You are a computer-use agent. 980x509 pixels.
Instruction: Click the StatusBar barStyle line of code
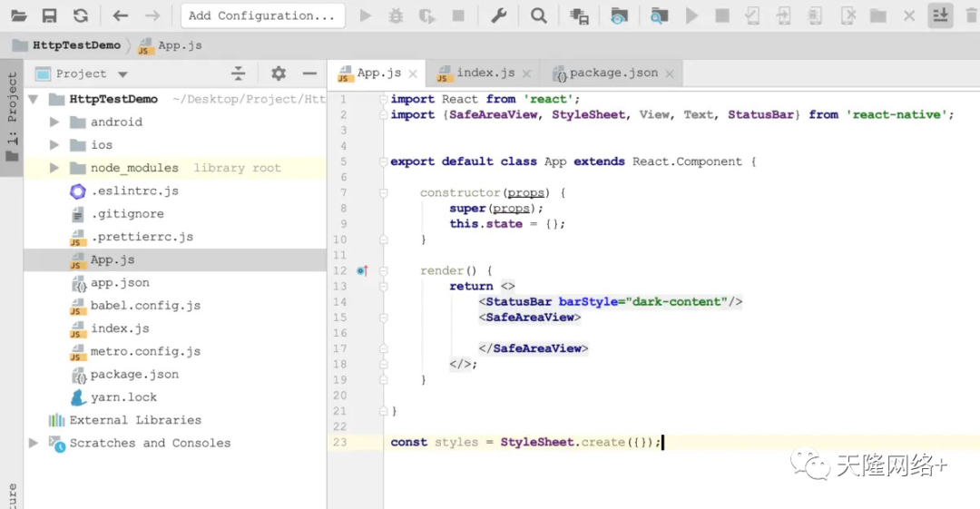point(611,301)
